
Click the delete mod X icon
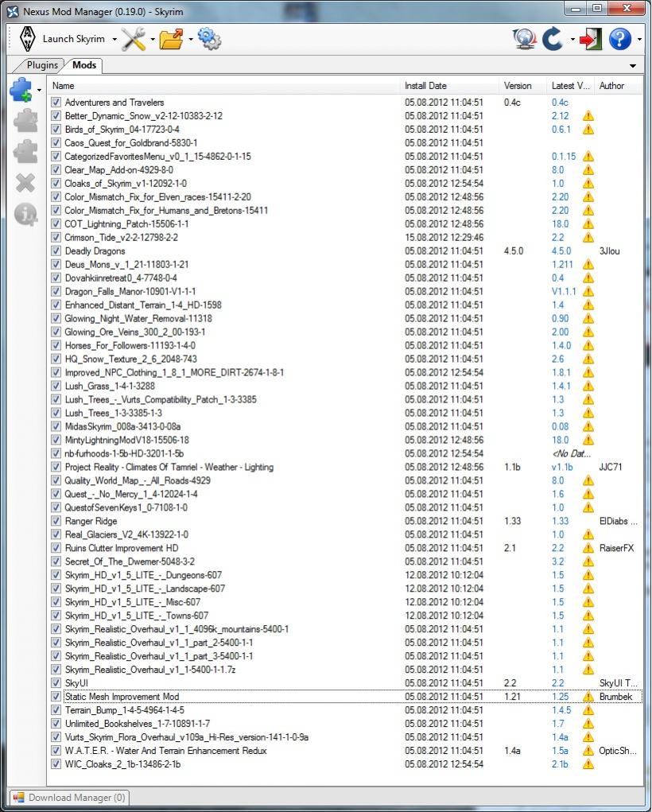point(25,183)
